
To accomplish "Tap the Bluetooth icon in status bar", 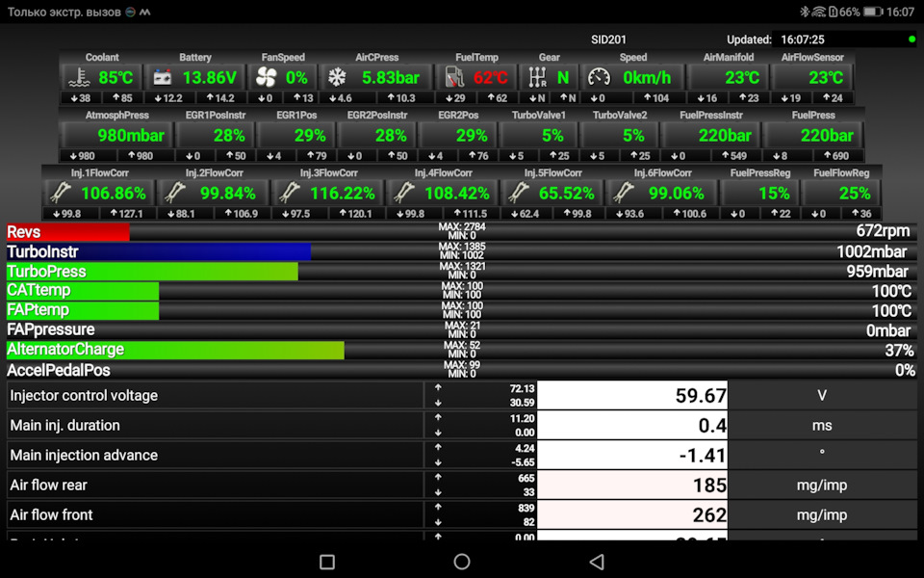I will tap(804, 12).
